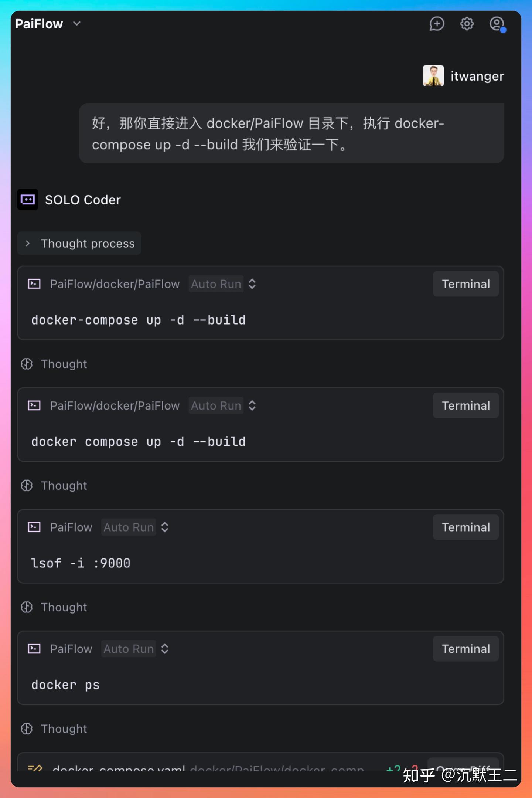Image resolution: width=532 pixels, height=798 pixels.
Task: Click itwanger's profile avatar
Action: [432, 76]
